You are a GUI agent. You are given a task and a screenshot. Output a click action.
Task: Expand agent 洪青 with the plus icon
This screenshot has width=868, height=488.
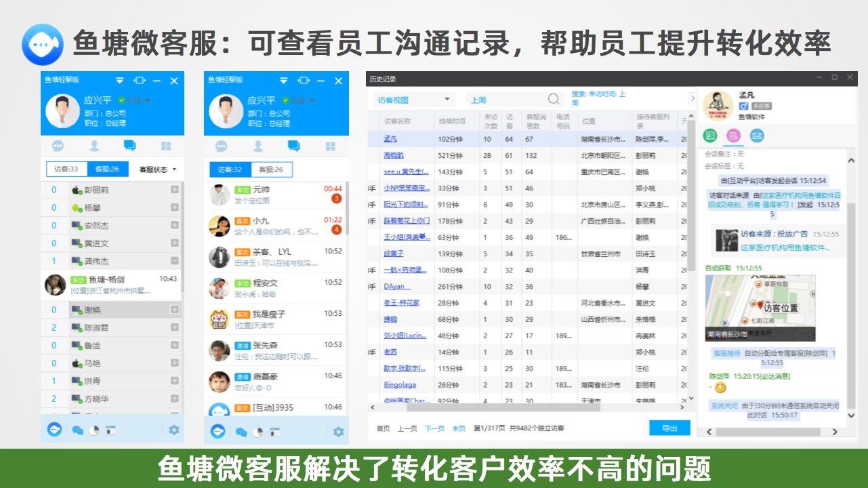click(175, 381)
